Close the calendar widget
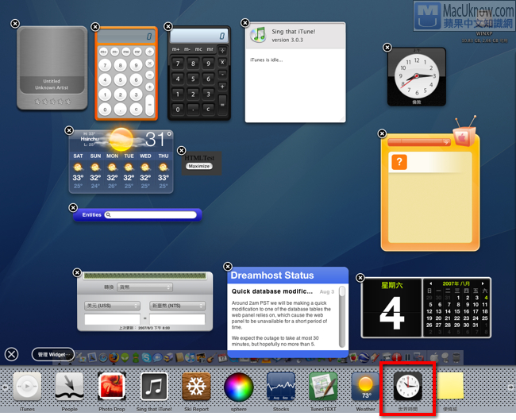 360,278
